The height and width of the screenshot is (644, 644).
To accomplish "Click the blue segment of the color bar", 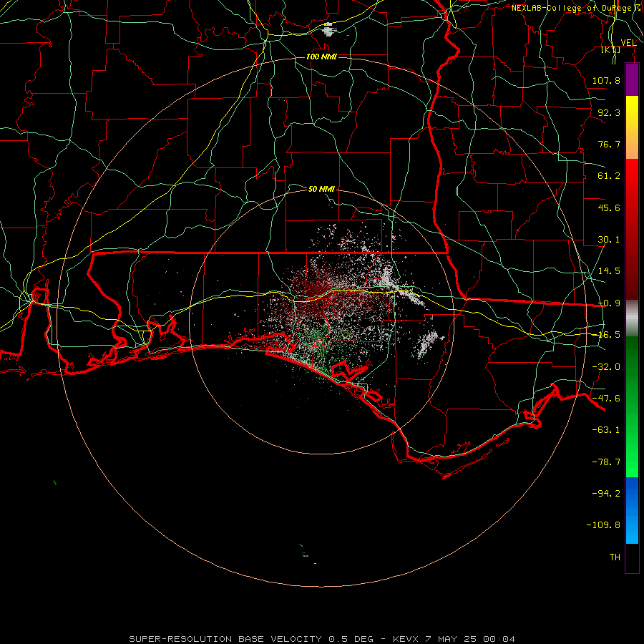I will click(632, 510).
